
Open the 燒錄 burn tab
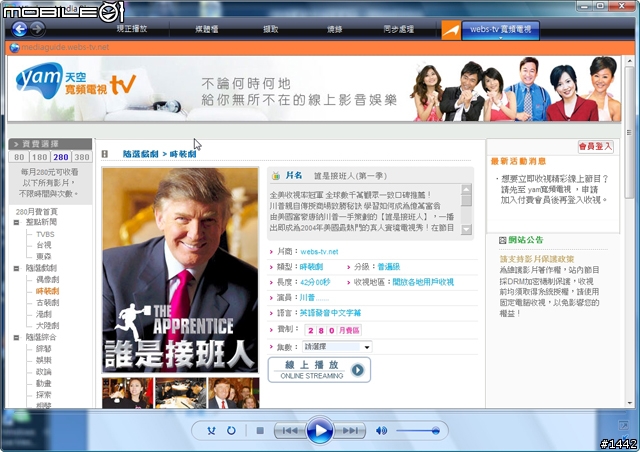click(334, 29)
